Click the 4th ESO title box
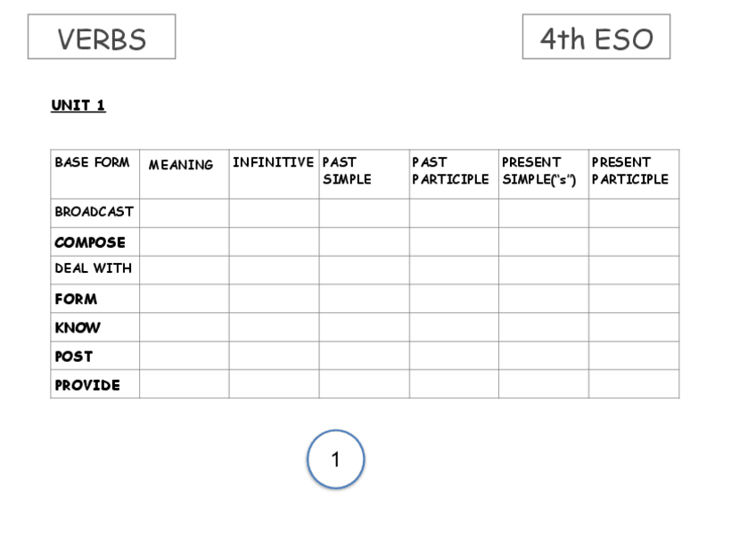Image resolution: width=756 pixels, height=534 pixels. 596,37
